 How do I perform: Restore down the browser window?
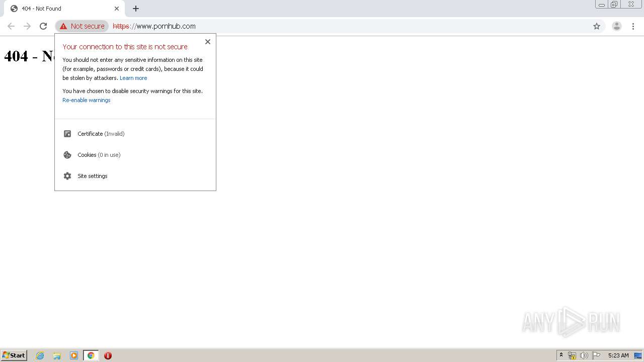[614, 4]
